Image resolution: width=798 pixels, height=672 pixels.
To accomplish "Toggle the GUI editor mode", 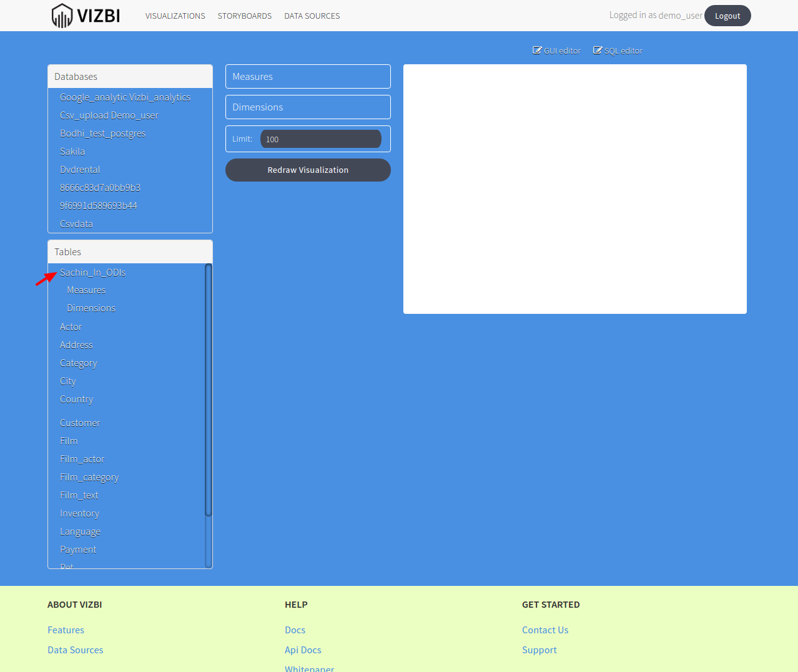I will tap(556, 51).
